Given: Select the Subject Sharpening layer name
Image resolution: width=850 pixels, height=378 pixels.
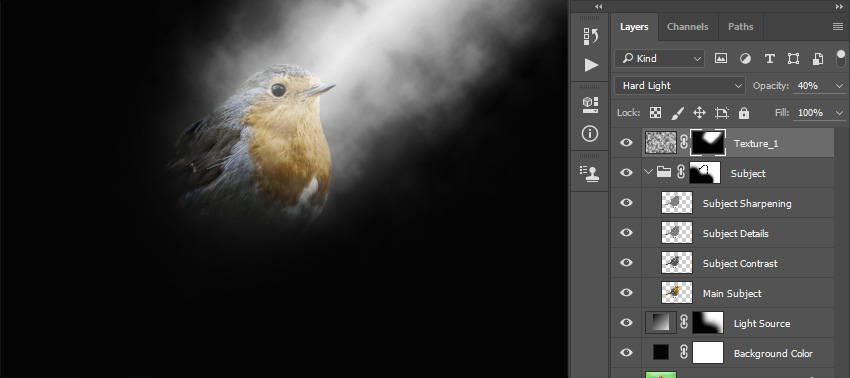Looking at the screenshot, I should tap(747, 203).
